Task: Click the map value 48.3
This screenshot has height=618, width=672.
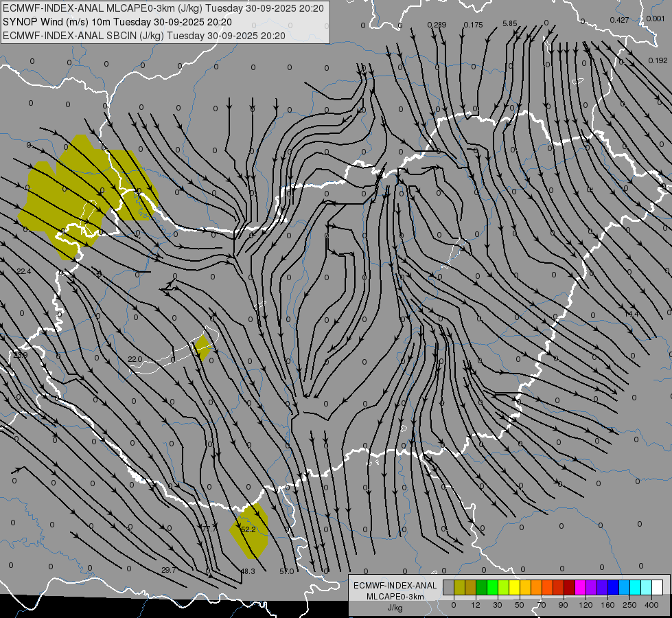Action: (x=248, y=571)
